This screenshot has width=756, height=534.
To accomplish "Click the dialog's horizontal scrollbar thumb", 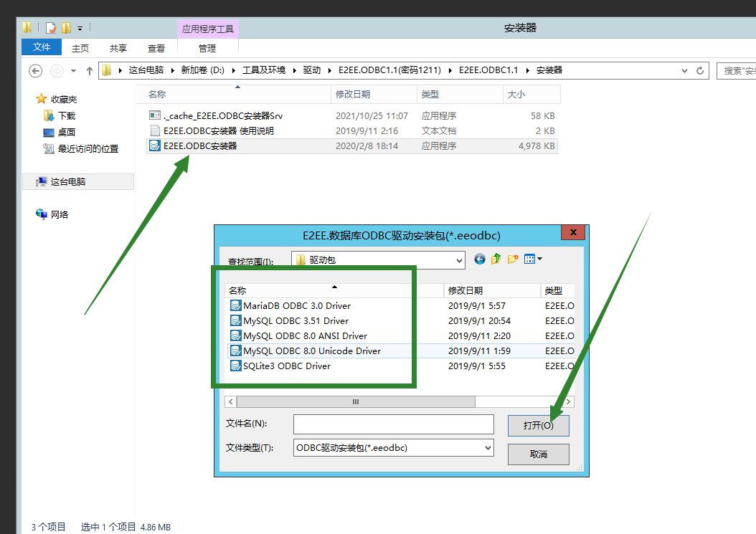I will coord(355,402).
